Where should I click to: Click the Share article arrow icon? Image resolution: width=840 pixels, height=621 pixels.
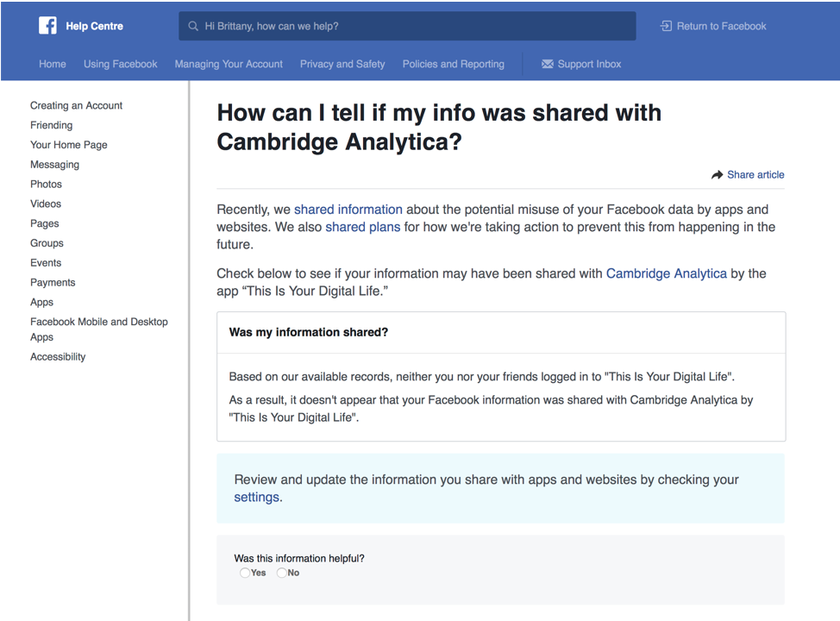click(717, 175)
